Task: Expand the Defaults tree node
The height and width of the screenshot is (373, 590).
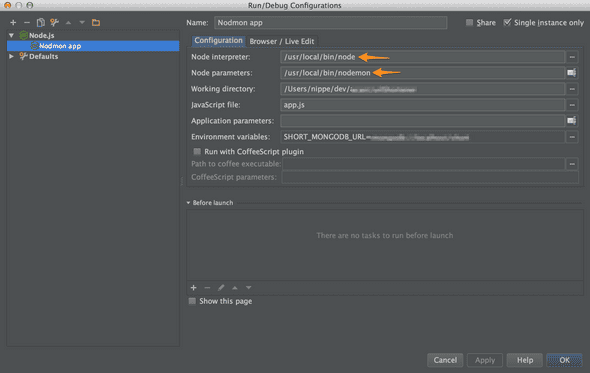Action: [12, 56]
